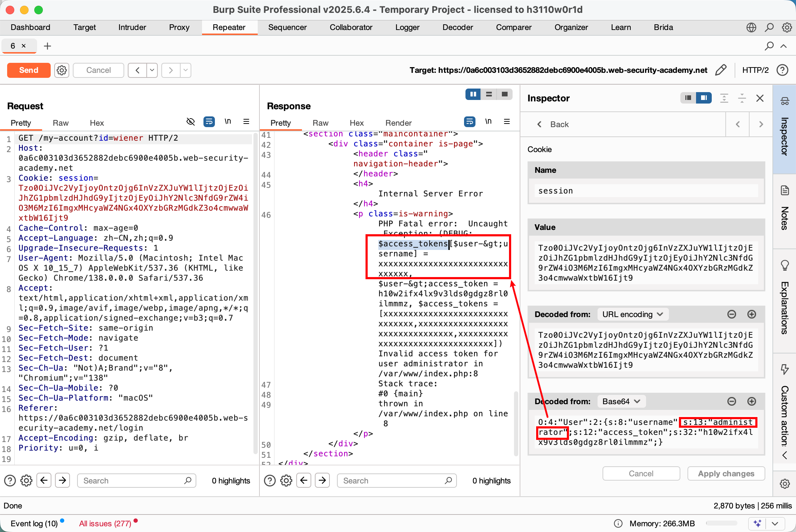This screenshot has height=532, width=796.
Task: Expand history dropdown next to back arrow
Action: [x=152, y=70]
